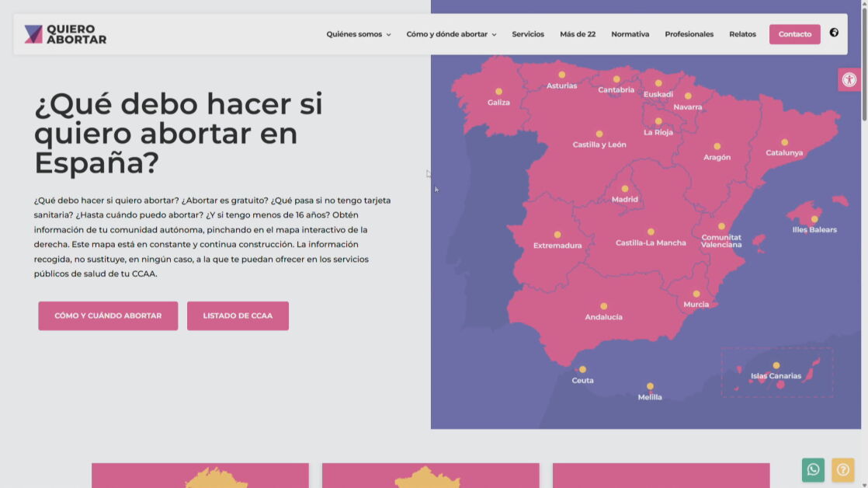This screenshot has width=868, height=488.
Task: Click the Andalucía dot on map
Action: click(x=603, y=306)
